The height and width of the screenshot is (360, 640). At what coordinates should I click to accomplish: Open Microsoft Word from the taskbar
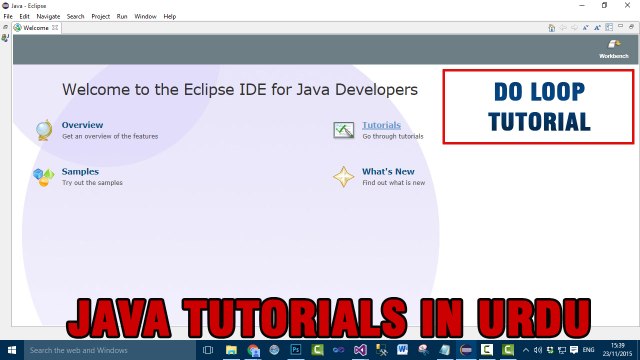(x=402, y=350)
